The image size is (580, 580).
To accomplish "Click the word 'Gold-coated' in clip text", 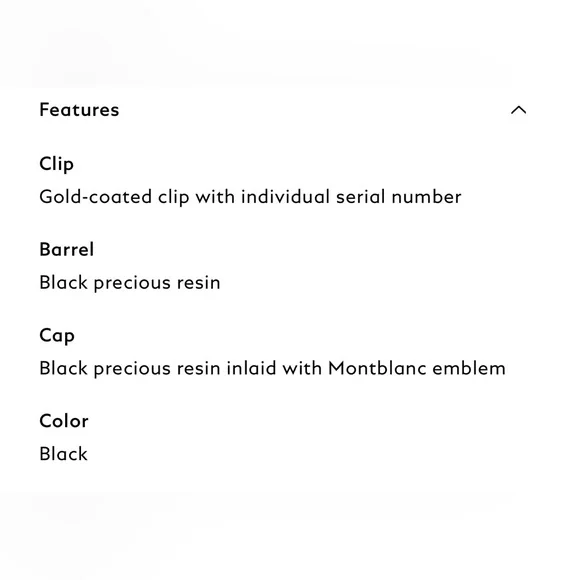I will point(95,196).
